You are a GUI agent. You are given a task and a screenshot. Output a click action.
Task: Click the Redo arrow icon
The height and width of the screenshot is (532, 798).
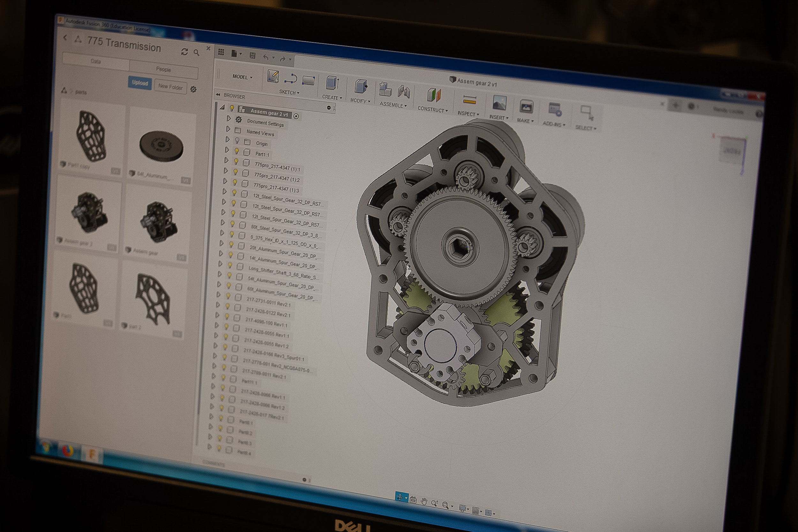coord(282,59)
